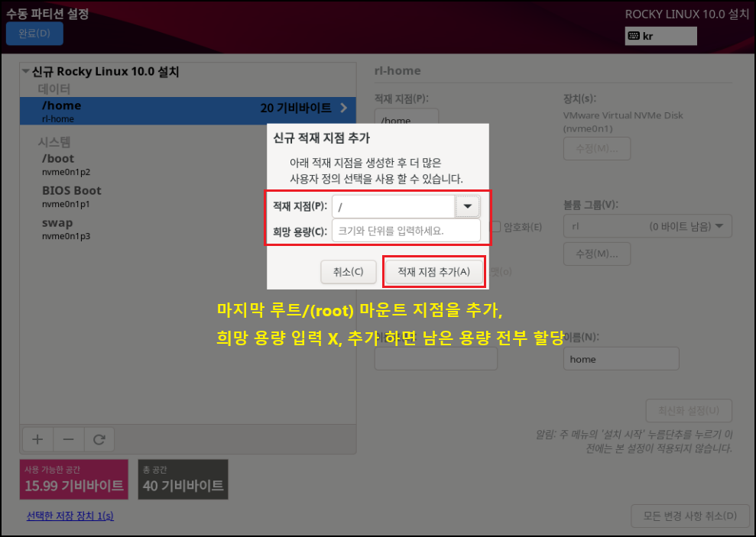756x537 pixels.
Task: Click the kr keyboard layout indicator
Action: pyautogui.click(x=660, y=36)
